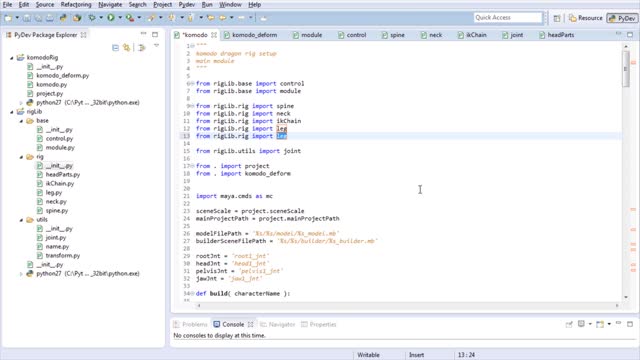640x360 pixels.
Task: Click the Back navigation arrow in toolbar
Action: (x=222, y=18)
